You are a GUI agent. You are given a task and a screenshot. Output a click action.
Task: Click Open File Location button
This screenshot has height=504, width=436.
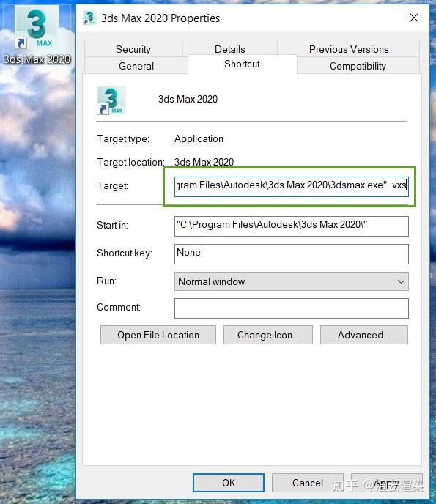(158, 335)
